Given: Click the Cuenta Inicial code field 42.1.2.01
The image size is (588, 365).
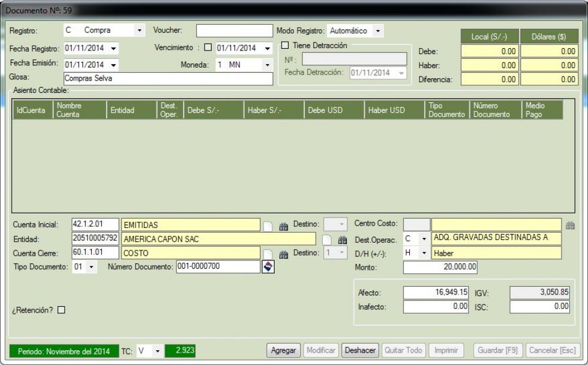Looking at the screenshot, I should pyautogui.click(x=95, y=225).
